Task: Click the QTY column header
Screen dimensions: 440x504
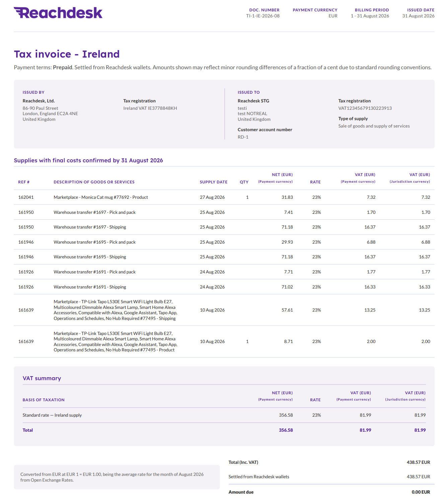Action: pos(244,182)
